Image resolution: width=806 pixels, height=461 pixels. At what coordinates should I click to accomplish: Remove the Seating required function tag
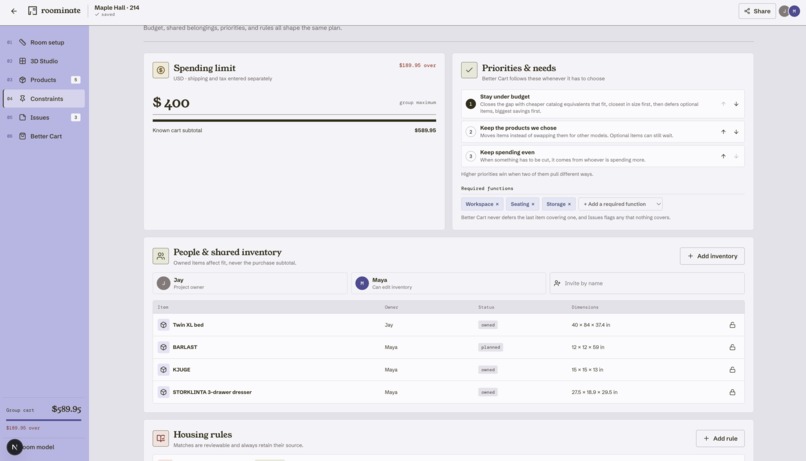pos(533,204)
